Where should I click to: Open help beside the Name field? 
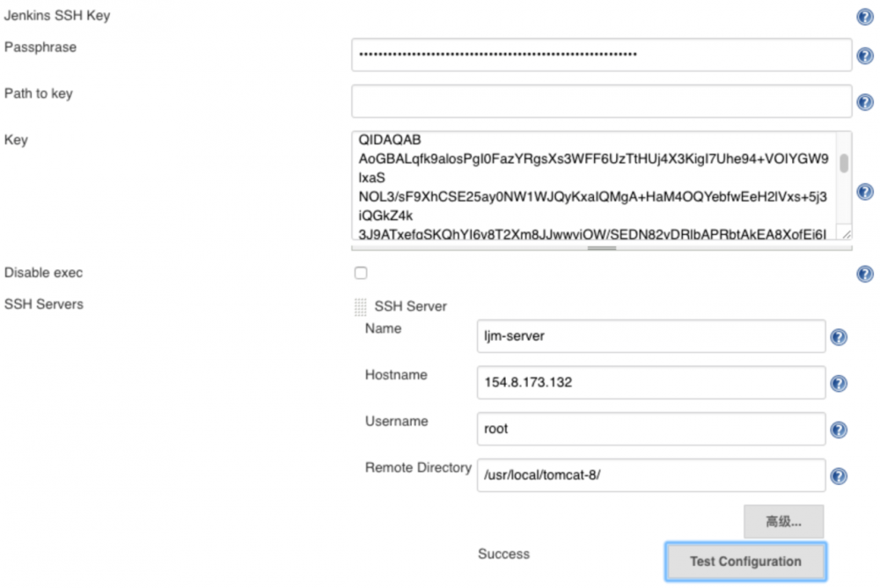839,336
